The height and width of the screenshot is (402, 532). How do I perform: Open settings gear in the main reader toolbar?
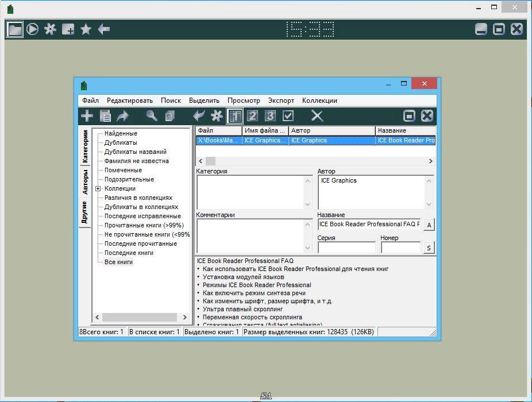pyautogui.click(x=50, y=29)
